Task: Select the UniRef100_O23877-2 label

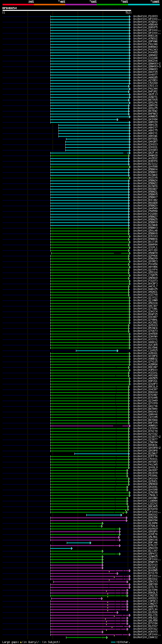Action: [x=147, y=437]
